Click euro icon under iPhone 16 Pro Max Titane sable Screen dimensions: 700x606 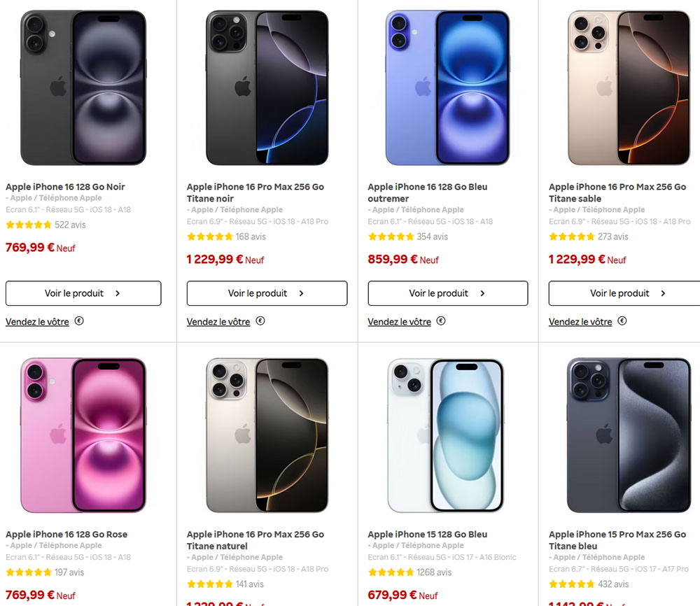pos(622,321)
